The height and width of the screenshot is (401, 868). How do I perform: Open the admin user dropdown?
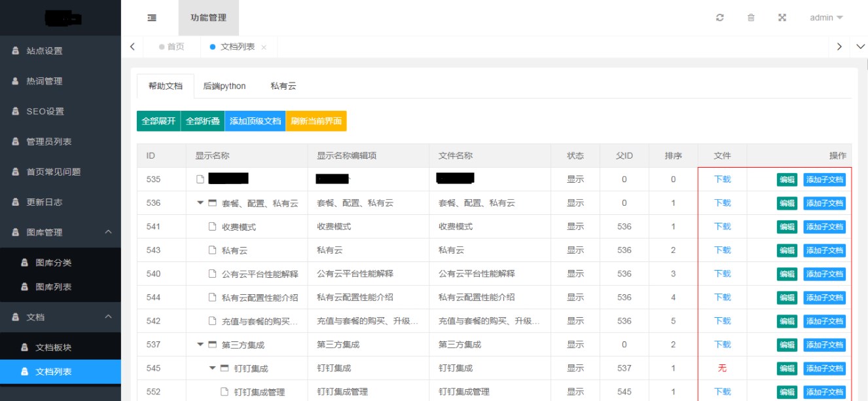point(826,18)
